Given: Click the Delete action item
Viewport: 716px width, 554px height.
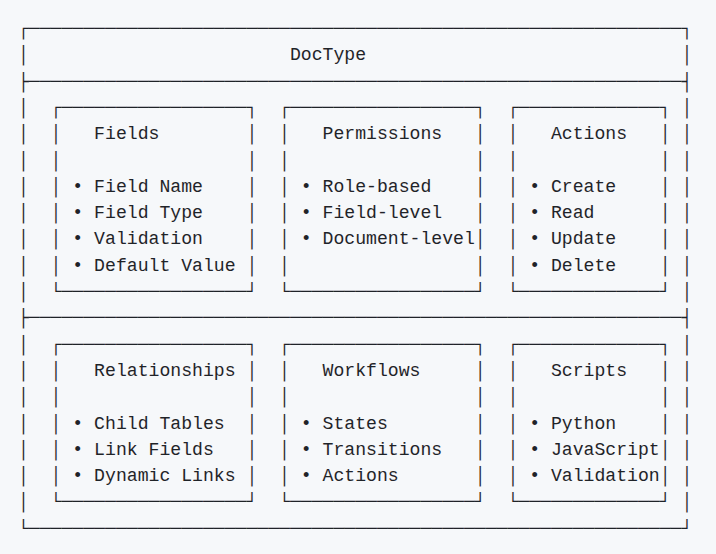Looking at the screenshot, I should click(583, 265).
